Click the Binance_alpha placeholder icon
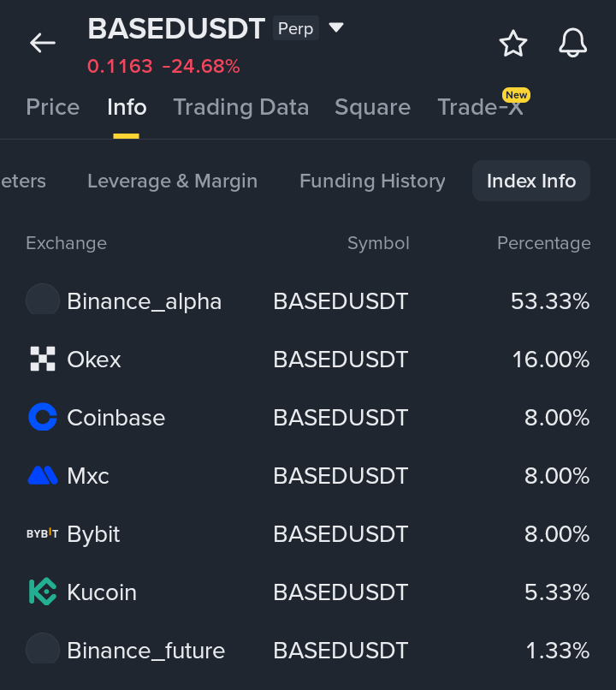This screenshot has width=616, height=690. coord(43,300)
